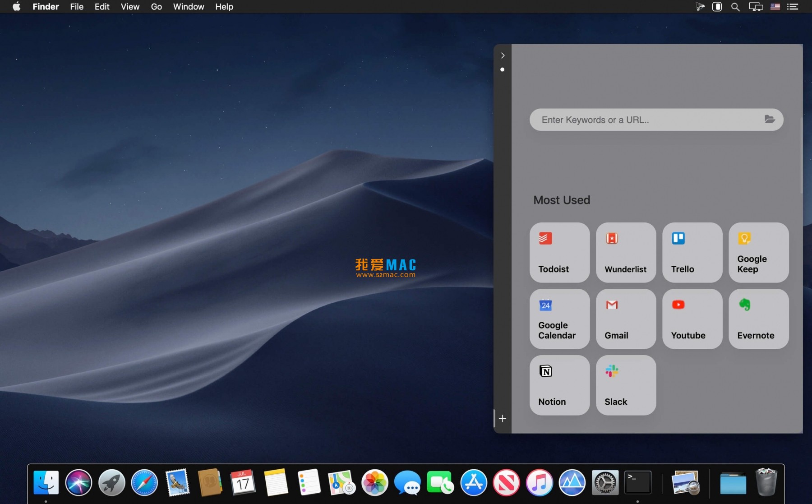Open Gmail from Most Used

625,318
